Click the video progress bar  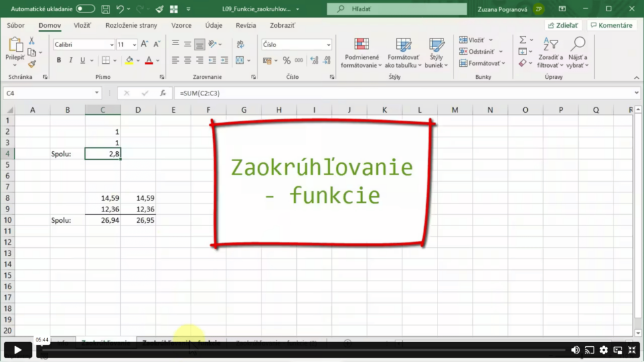pos(299,350)
